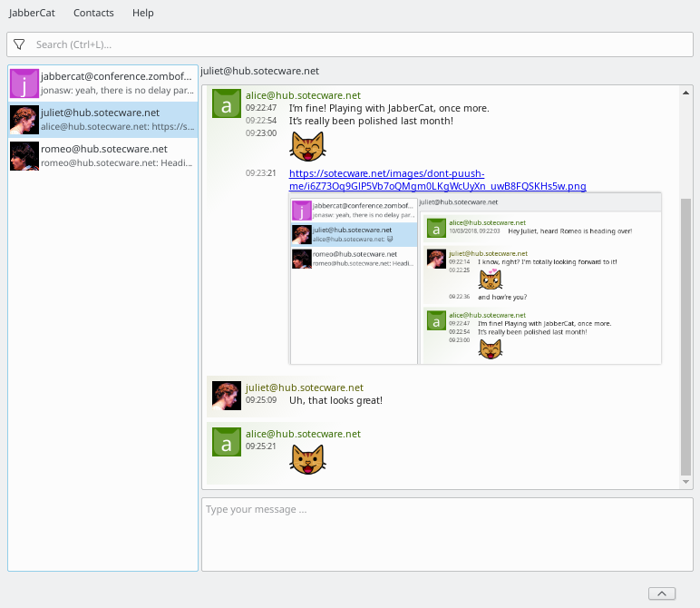
Task: Focus the 'Type your message' input box
Action: (447, 534)
